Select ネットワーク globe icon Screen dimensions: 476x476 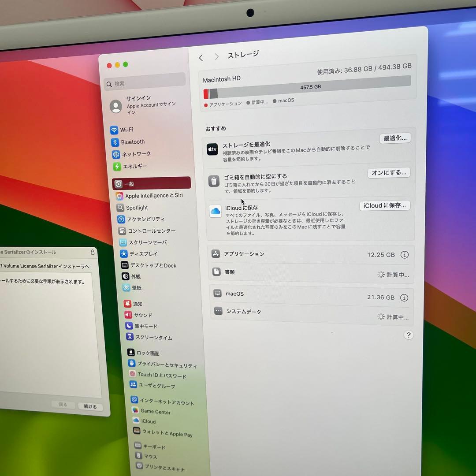[116, 155]
